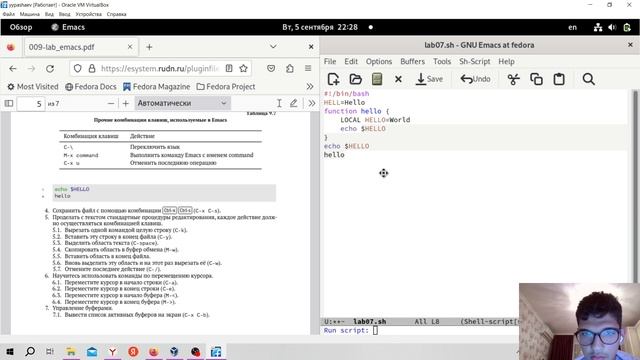Viewport: 640px width, 360px height.
Task: Open Firefox hamburger application menu
Action: (308, 68)
